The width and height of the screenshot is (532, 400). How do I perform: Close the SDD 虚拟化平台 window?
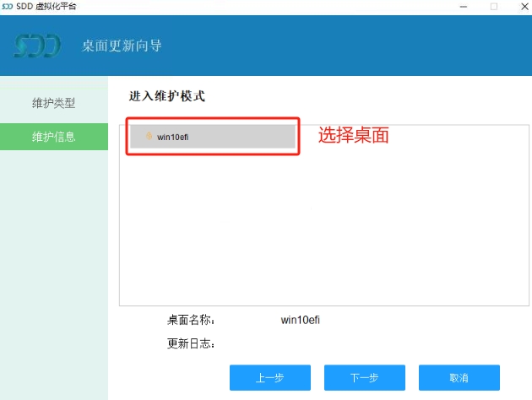point(521,7)
